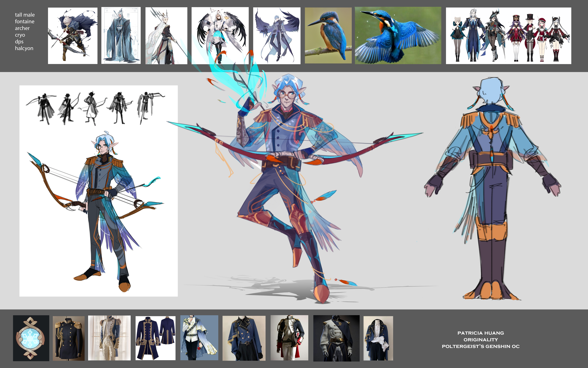Select the crouching white-haired archer reference image
The image size is (588, 368).
click(x=73, y=36)
